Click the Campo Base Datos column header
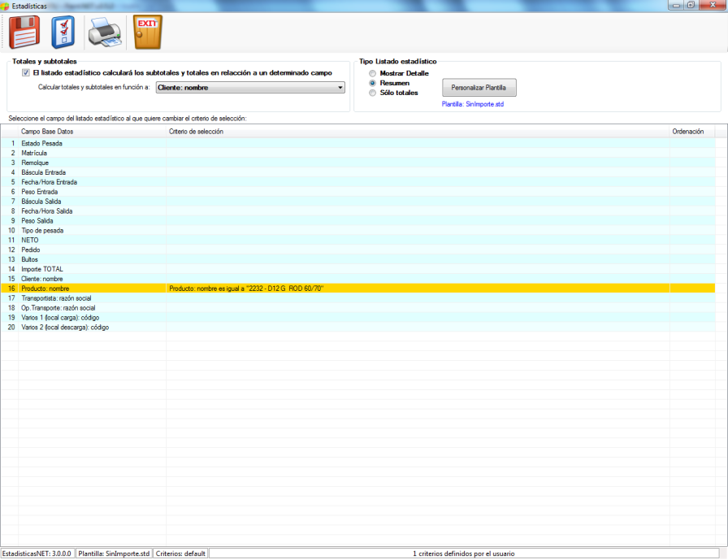 coord(47,131)
